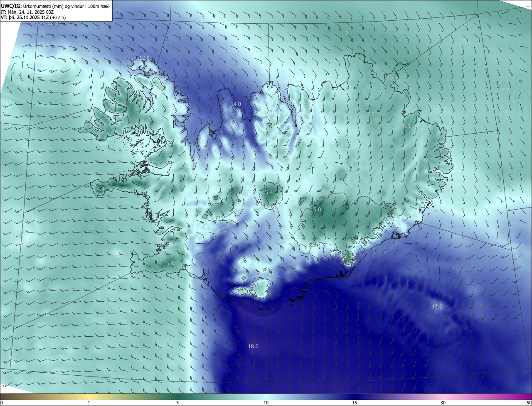The image size is (532, 406).
Task: Click the 30 tick on the color scale
Action: [443, 403]
